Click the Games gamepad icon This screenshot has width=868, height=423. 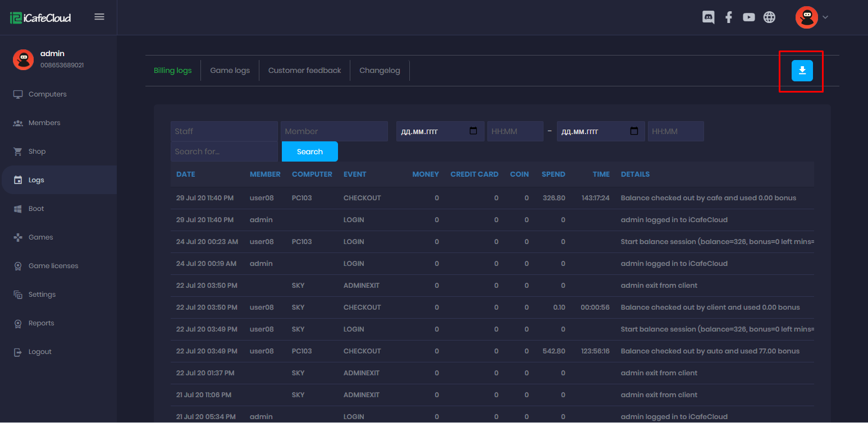point(18,237)
